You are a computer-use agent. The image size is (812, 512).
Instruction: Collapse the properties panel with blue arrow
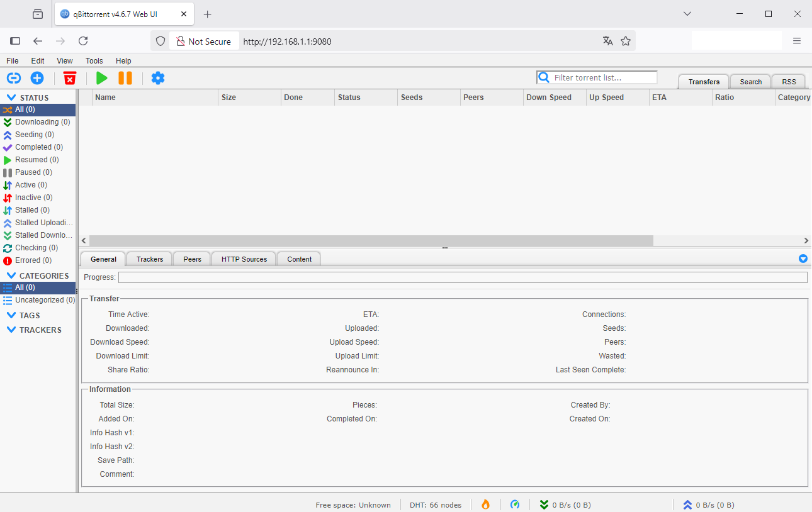click(803, 259)
